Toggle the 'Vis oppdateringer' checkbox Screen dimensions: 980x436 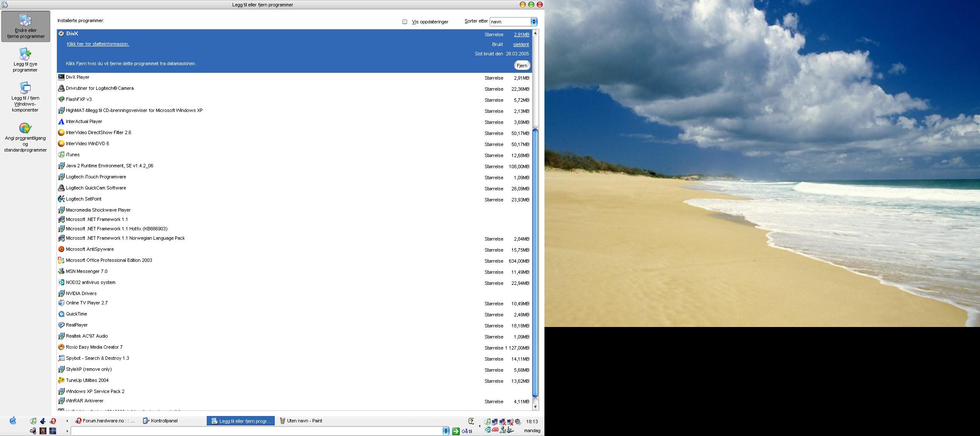[405, 22]
